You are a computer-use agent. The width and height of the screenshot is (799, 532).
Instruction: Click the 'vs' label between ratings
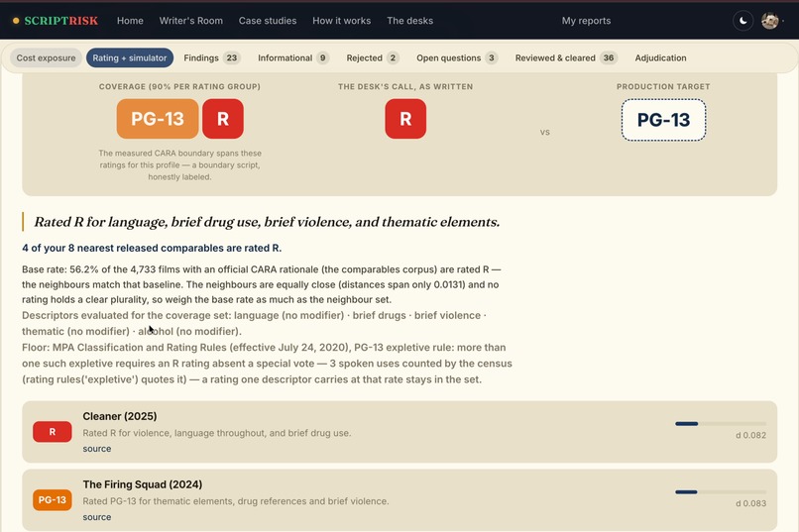click(x=544, y=133)
